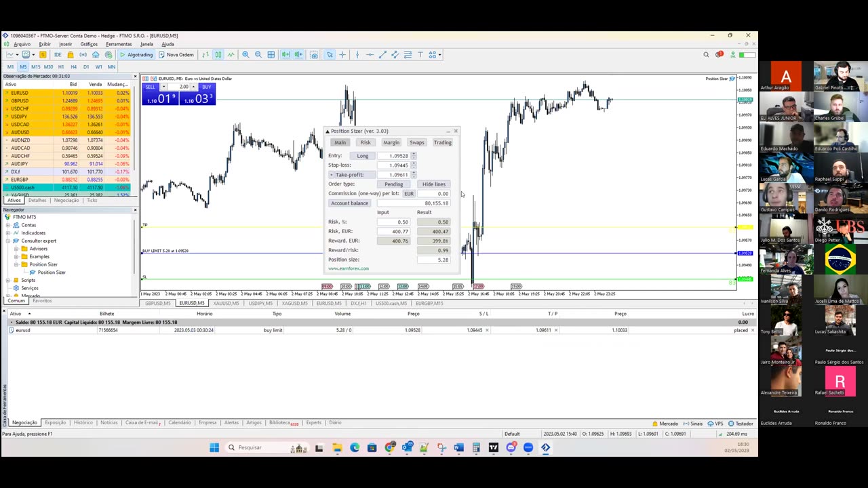Select the cursor pointer tool
The image size is (868, 488).
pyautogui.click(x=330, y=54)
